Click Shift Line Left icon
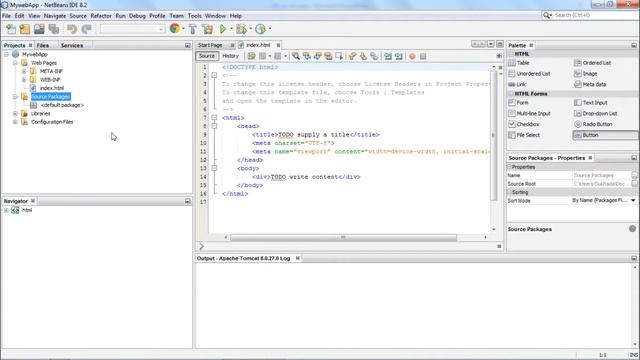 point(388,56)
